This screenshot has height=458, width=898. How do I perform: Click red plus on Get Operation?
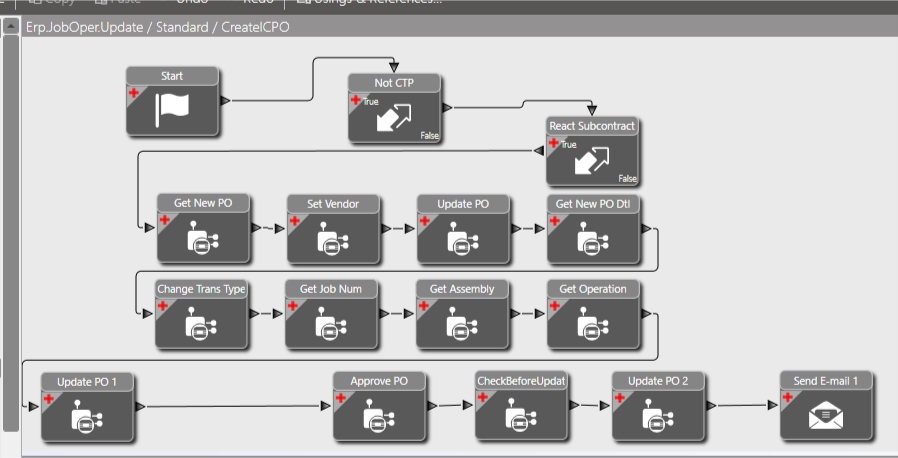coord(554,306)
